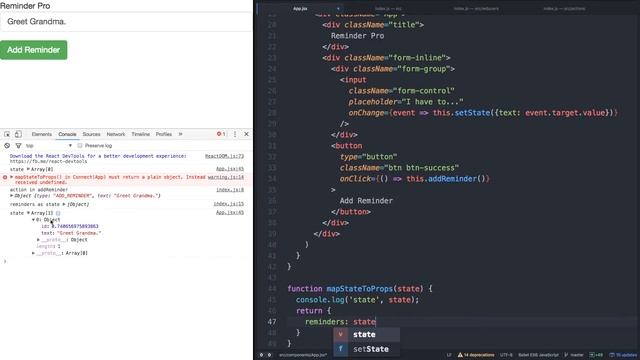Open the first App.jsx:45 source link

[230, 169]
